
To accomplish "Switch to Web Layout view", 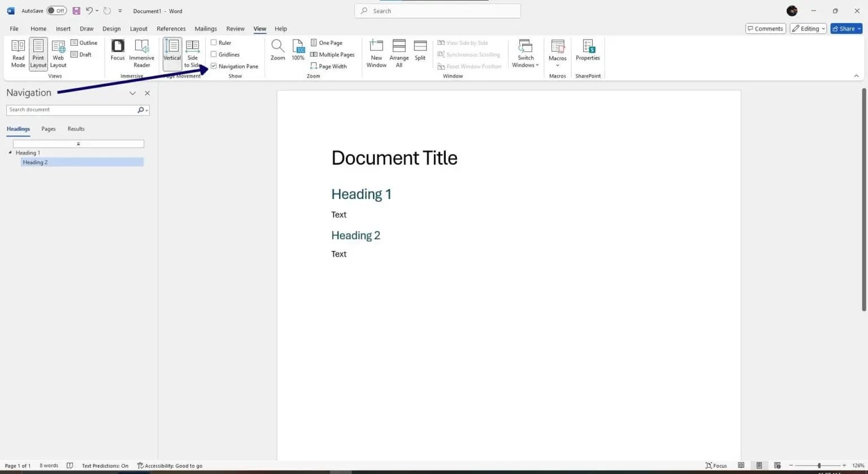I will 58,53.
